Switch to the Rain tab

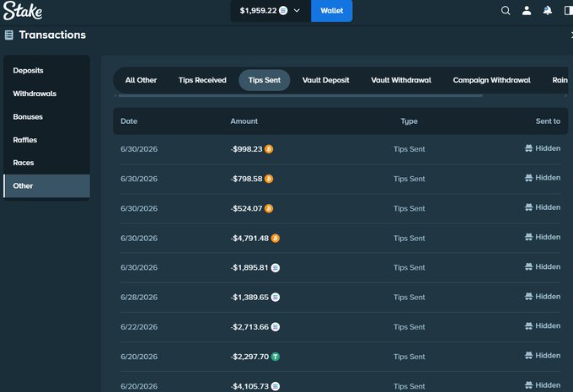tap(560, 80)
